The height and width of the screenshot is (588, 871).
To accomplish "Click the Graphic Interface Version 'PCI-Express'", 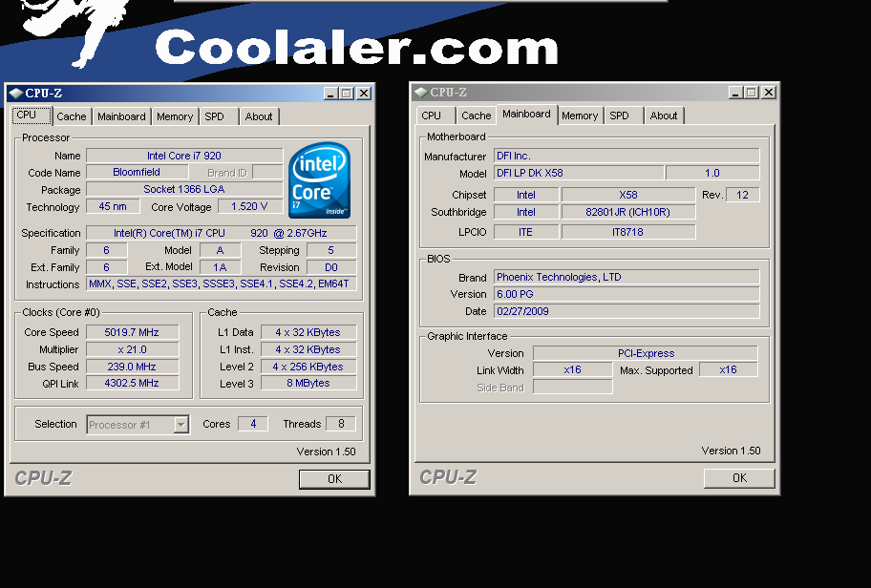I will pos(646,354).
